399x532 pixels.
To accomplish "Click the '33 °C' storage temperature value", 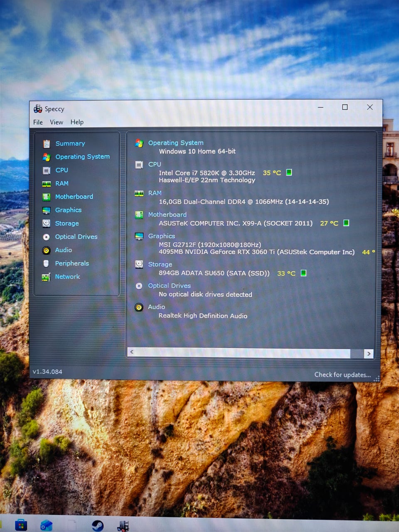I will pos(286,273).
